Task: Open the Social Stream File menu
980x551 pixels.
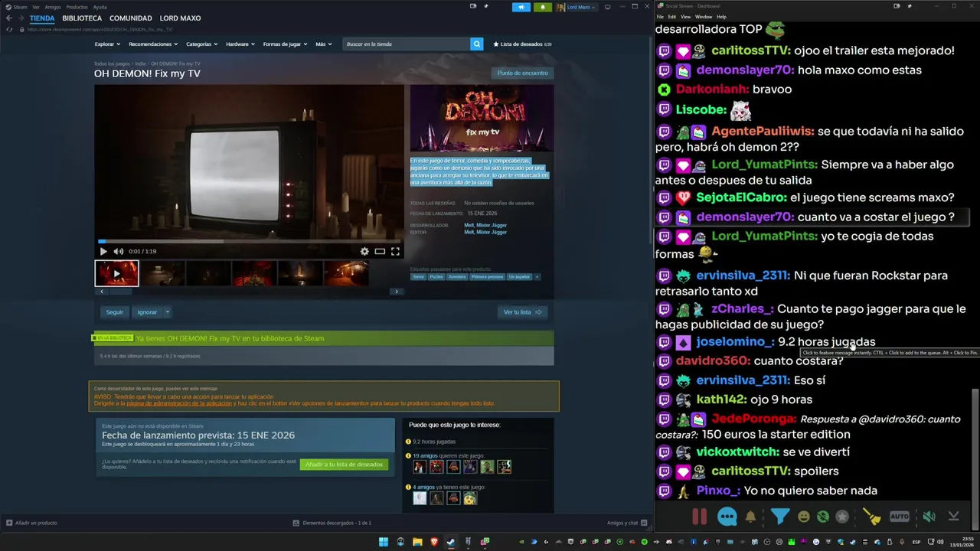Action: point(660,16)
